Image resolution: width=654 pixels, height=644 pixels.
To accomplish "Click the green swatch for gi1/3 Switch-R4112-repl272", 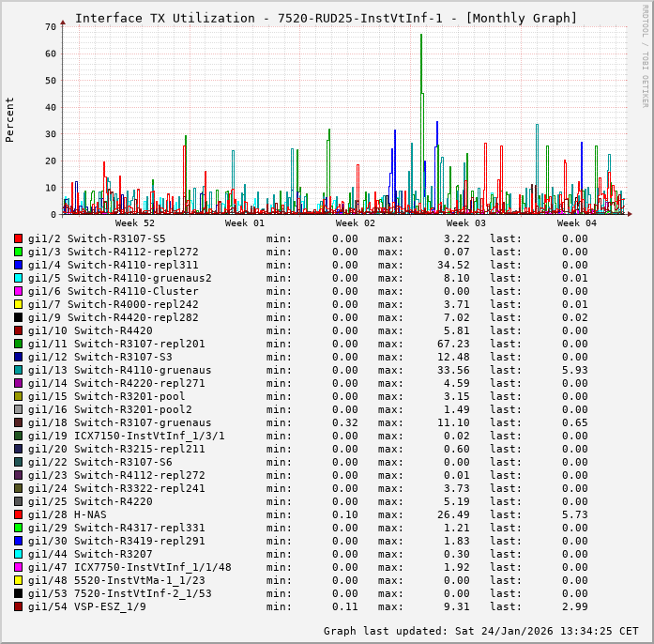I will 18,252.
